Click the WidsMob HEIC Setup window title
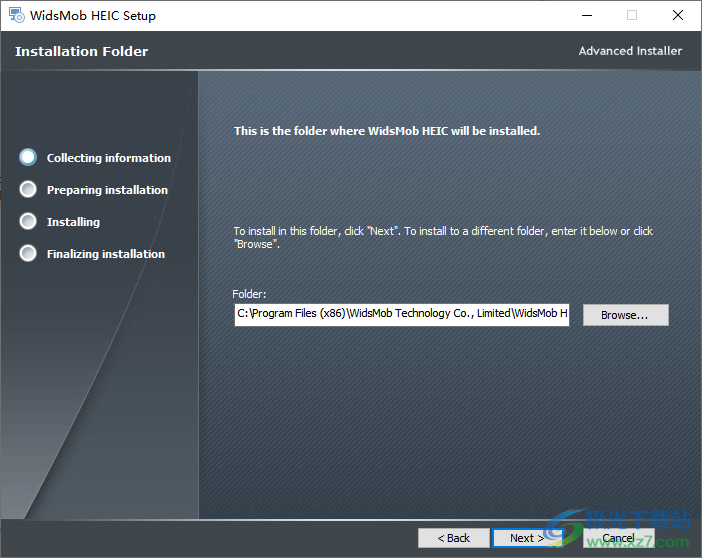This screenshot has height=558, width=702. coord(93,16)
